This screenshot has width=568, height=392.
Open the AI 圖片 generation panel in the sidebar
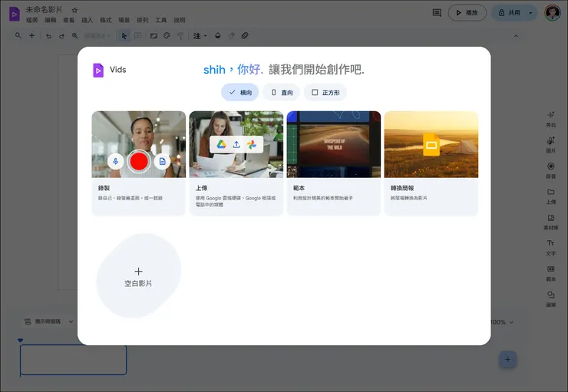(x=551, y=145)
